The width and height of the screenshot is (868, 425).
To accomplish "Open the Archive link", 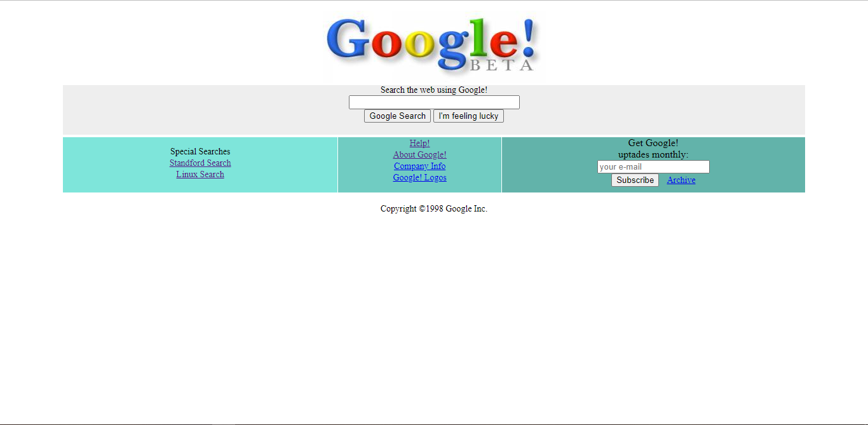I will coord(681,180).
